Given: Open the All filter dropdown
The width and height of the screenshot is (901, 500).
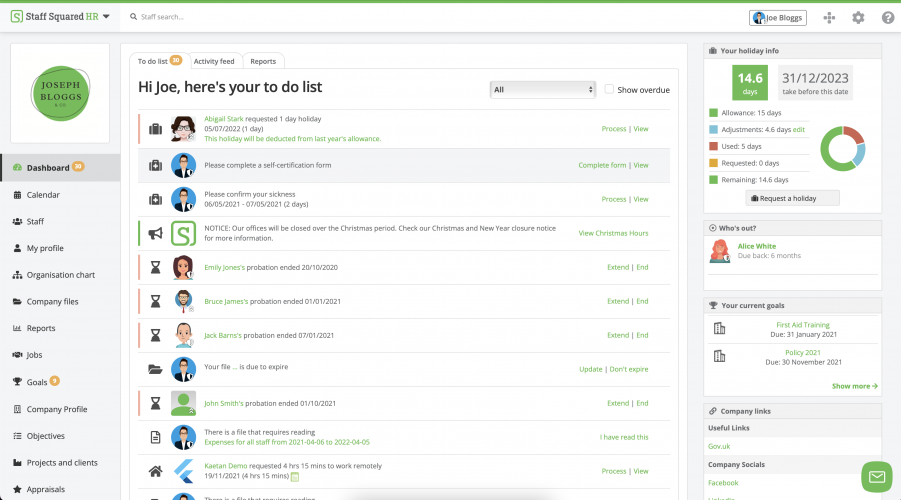Looking at the screenshot, I should (543, 90).
